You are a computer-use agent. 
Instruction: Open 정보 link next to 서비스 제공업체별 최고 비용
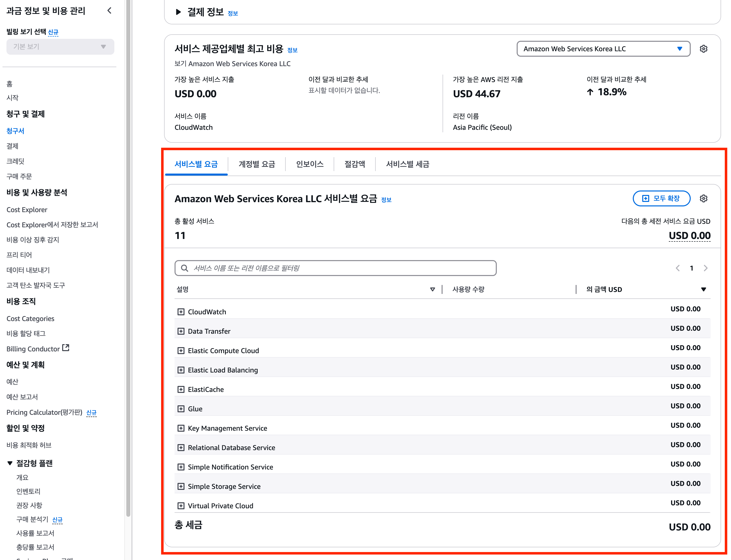(292, 50)
